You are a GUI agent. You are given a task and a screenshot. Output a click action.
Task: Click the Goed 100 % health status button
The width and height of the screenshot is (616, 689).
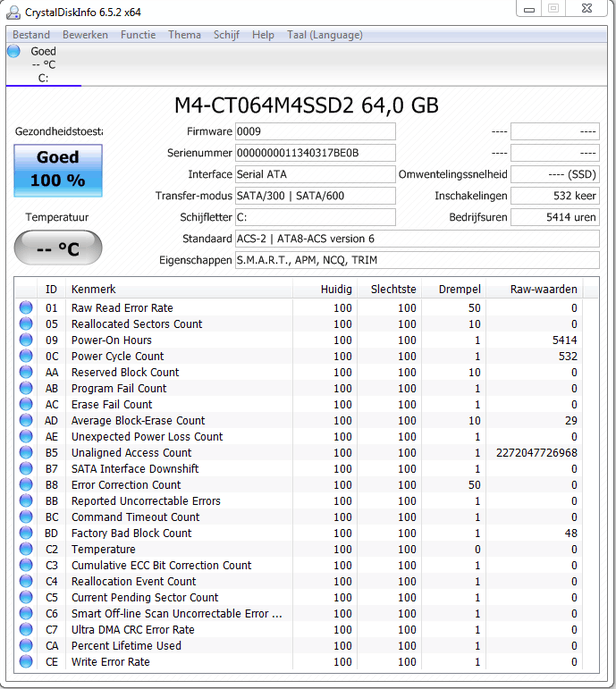(x=58, y=170)
